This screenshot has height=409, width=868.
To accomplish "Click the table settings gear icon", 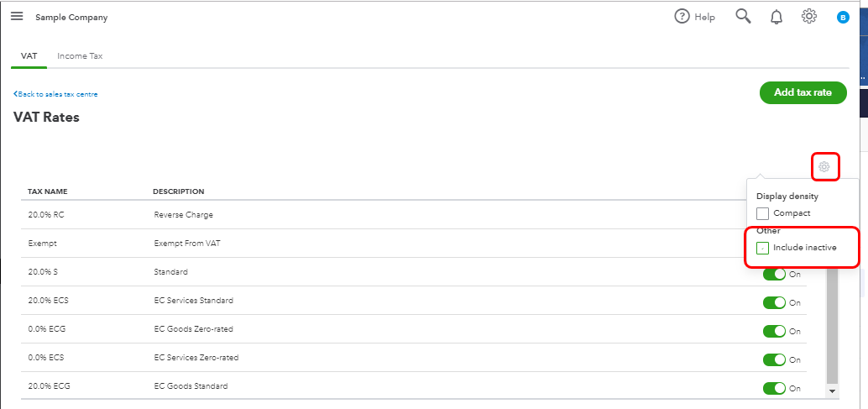I will click(x=824, y=167).
